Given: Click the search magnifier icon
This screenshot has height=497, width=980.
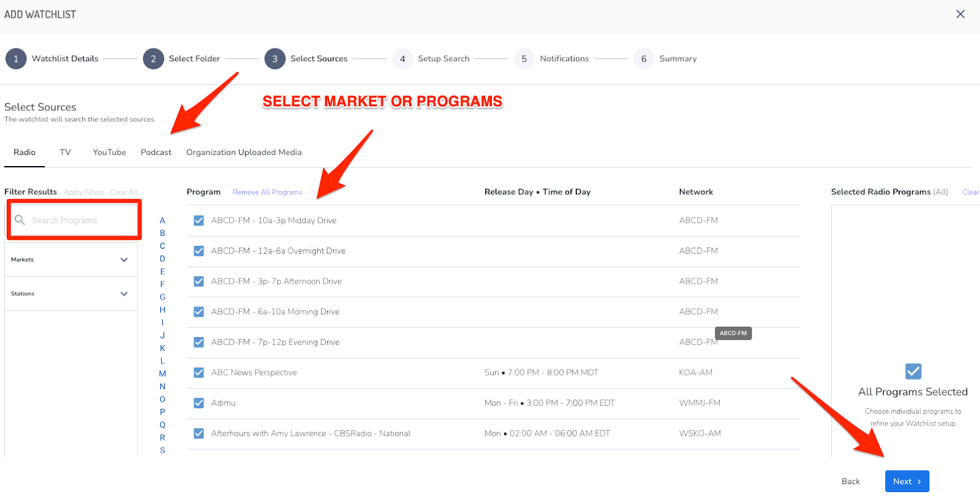Looking at the screenshot, I should point(20,220).
